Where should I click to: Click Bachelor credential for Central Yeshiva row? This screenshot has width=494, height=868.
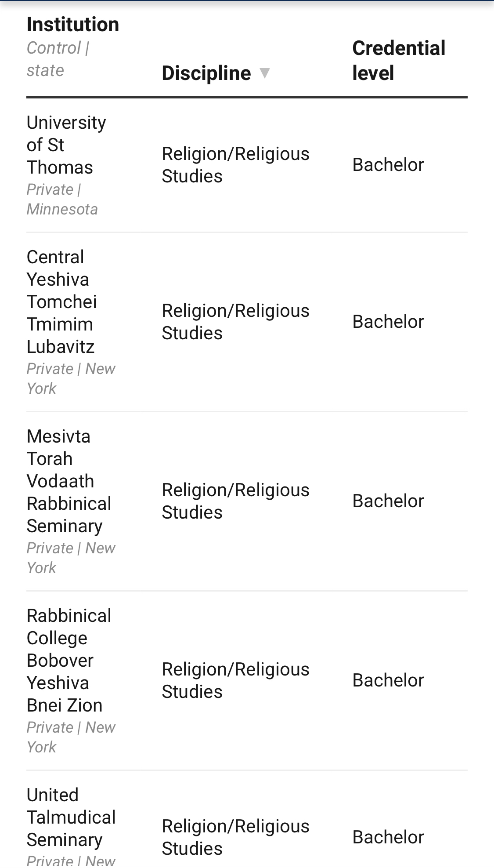[388, 322]
